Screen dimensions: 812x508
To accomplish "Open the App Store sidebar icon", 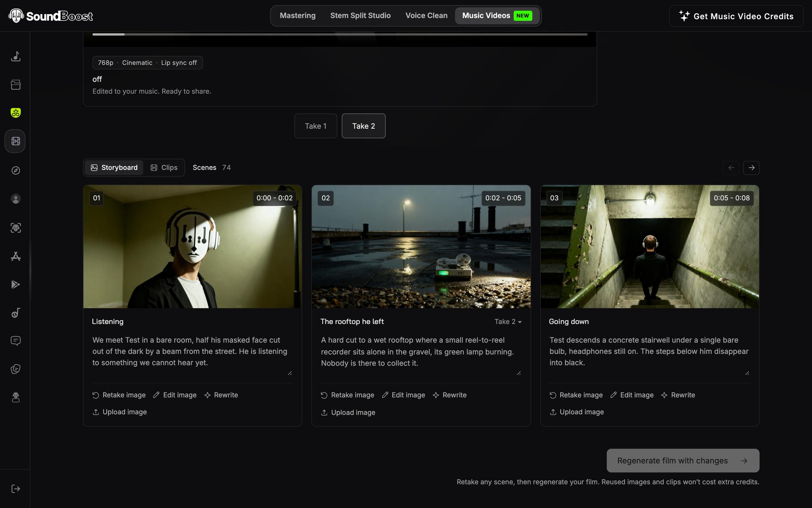I will click(15, 256).
